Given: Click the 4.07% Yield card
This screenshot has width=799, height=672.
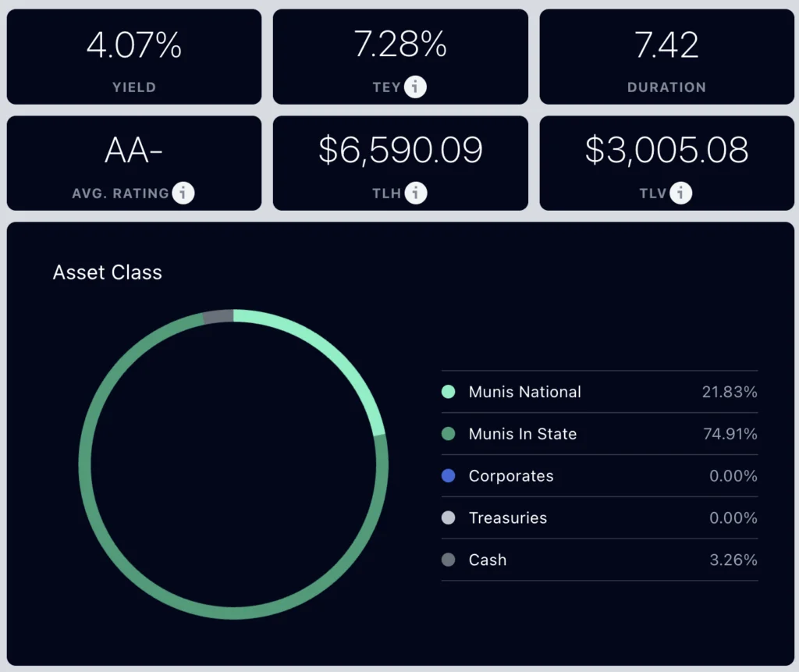Looking at the screenshot, I should [x=134, y=57].
